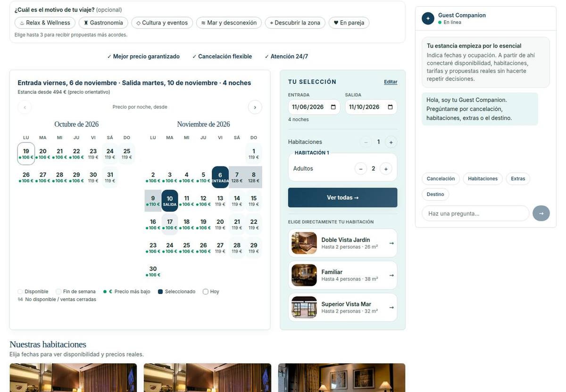Click the Guest Companion avatar icon

(428, 18)
